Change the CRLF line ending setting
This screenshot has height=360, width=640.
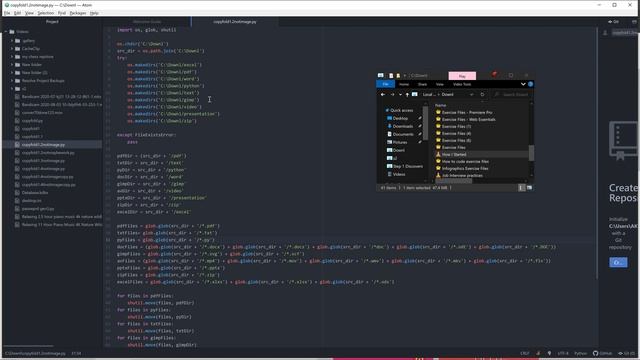tap(524, 353)
